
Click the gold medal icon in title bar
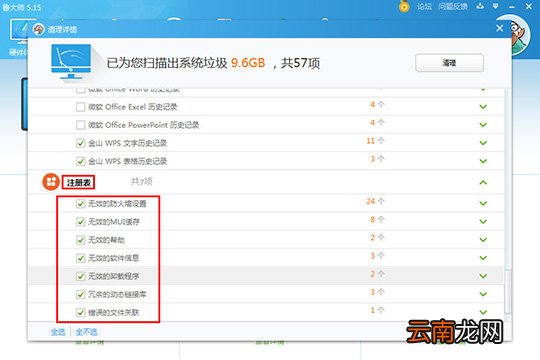coord(404,6)
